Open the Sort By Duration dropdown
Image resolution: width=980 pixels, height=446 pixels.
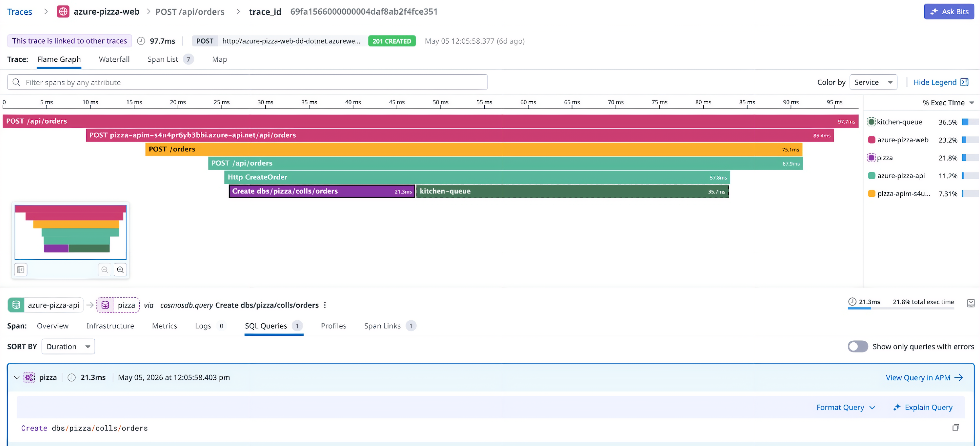coord(68,346)
